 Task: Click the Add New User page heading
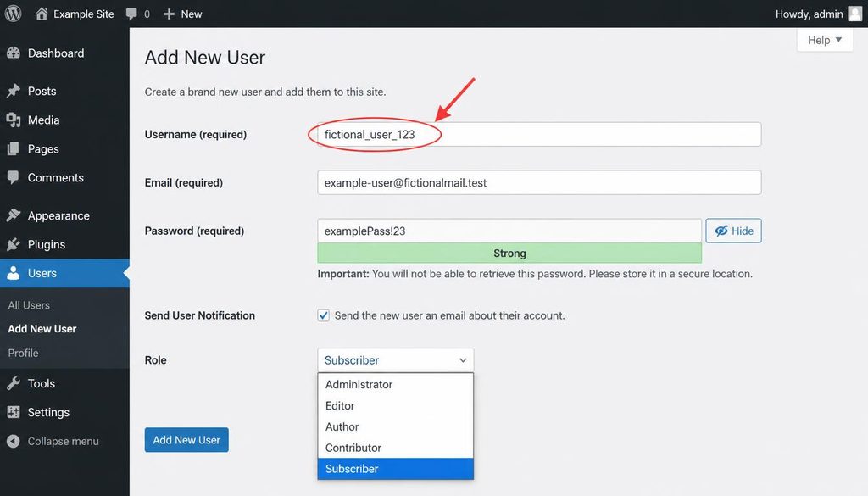[x=205, y=58]
